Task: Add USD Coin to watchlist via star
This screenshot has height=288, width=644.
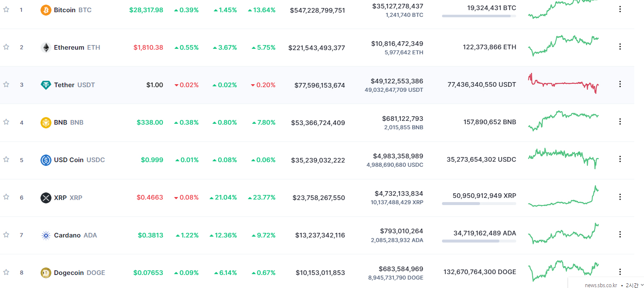Action: [6, 159]
